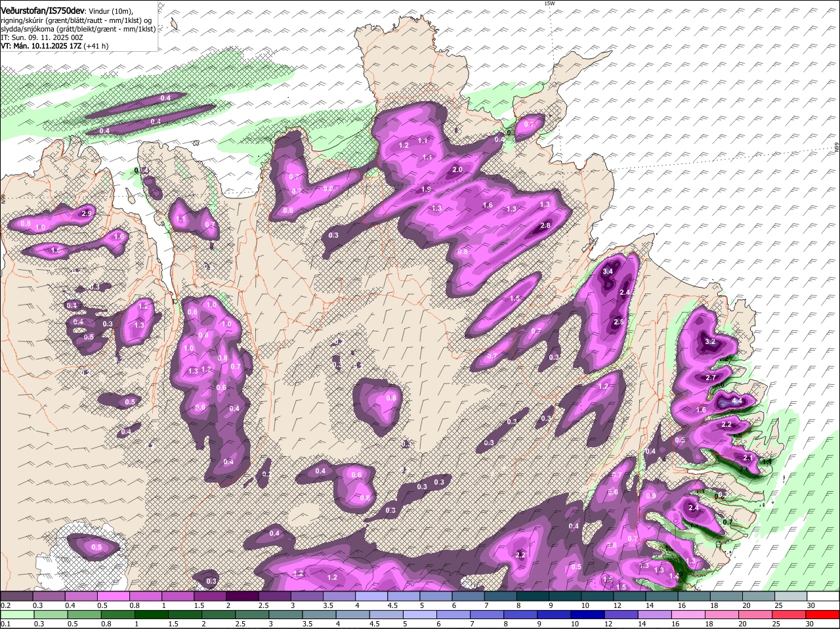Image resolution: width=840 pixels, height=629 pixels.
Task: Click the '2.9' precipitation value on the map
Action: tap(87, 214)
